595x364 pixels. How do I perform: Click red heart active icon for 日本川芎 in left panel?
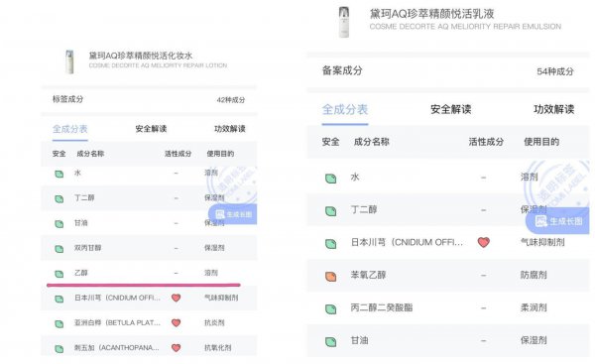176,298
